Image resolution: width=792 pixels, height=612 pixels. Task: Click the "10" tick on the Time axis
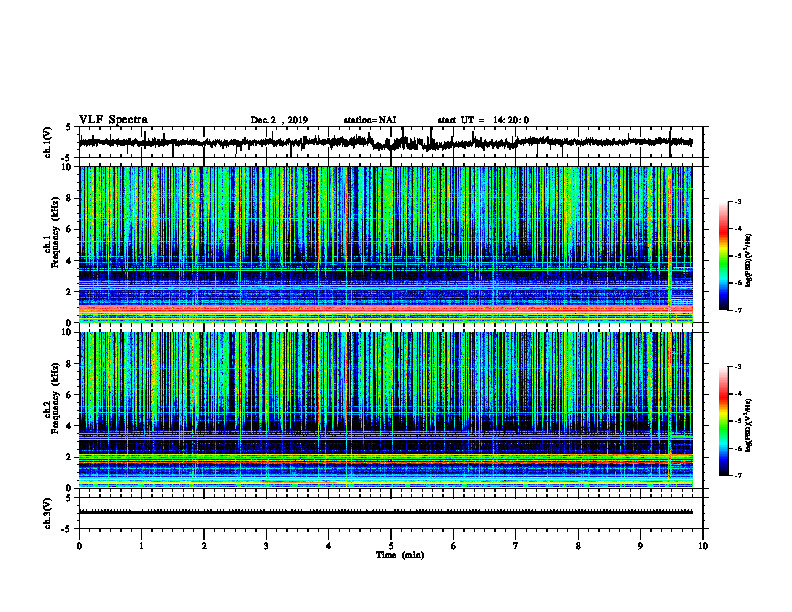coord(703,546)
